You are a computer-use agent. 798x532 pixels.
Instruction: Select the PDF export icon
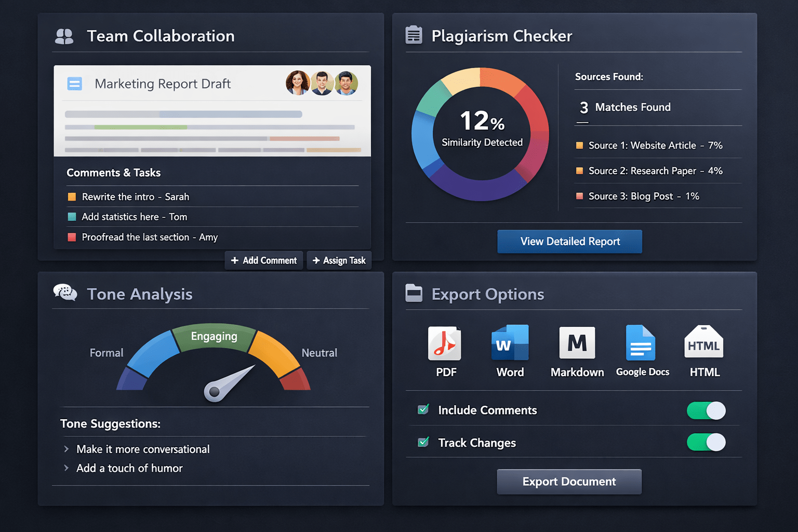tap(445, 343)
